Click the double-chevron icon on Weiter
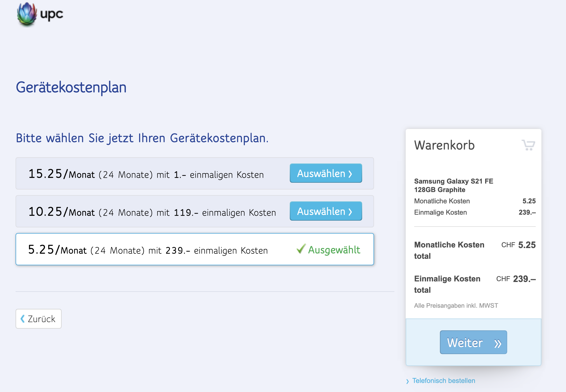Screen dimensions: 566x392 pos(498,343)
